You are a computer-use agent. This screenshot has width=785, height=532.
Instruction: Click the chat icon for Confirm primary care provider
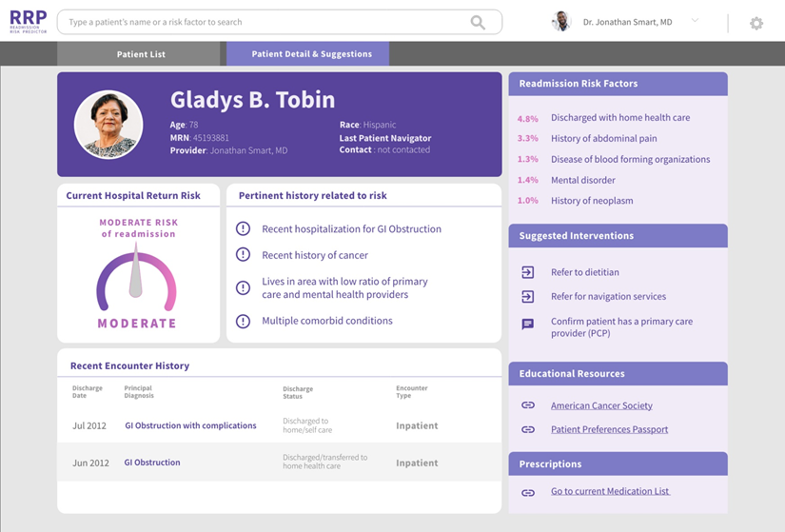pos(528,325)
